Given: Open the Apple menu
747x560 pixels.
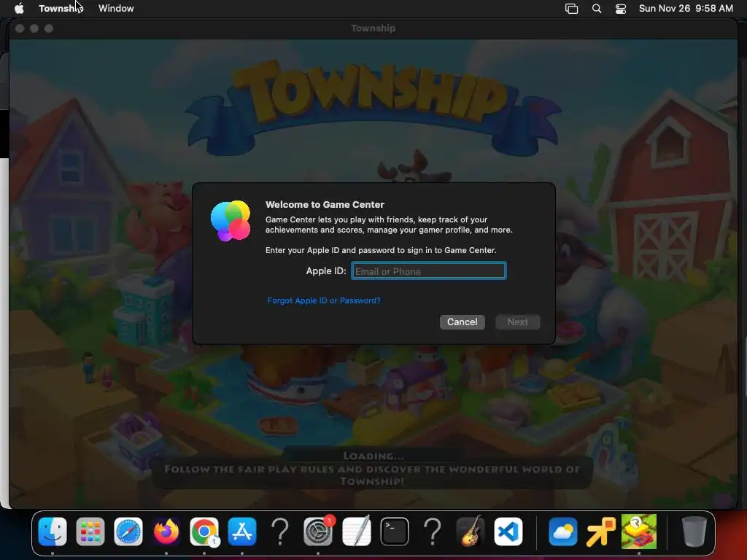Looking at the screenshot, I should pos(19,8).
